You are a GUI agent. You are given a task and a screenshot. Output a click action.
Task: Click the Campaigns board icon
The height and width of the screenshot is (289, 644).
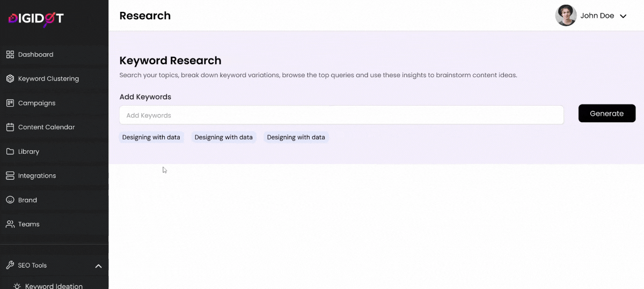tap(10, 103)
